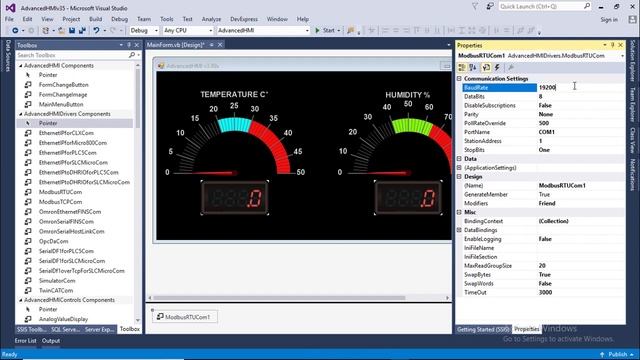This screenshot has width=640, height=360.
Task: Open the Error List tab
Action: (x=25, y=341)
